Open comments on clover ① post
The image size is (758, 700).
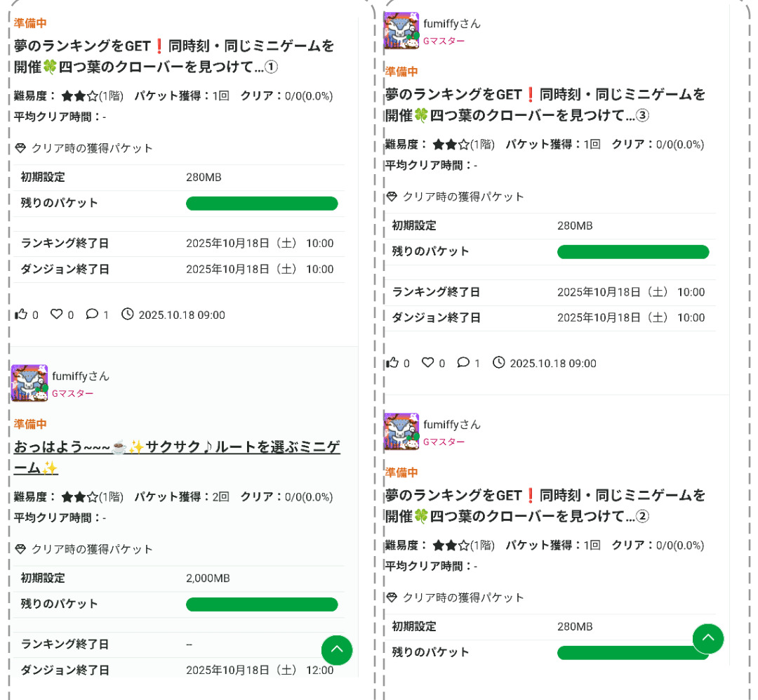pyautogui.click(x=92, y=315)
